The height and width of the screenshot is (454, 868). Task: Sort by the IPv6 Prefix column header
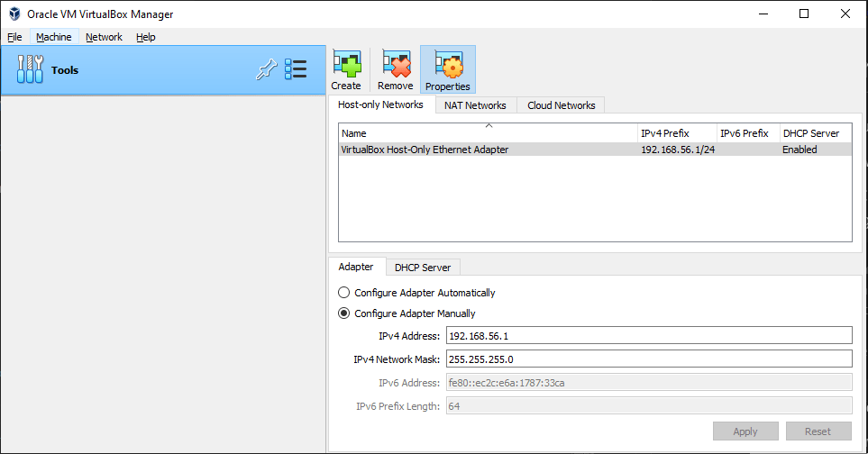coord(748,133)
